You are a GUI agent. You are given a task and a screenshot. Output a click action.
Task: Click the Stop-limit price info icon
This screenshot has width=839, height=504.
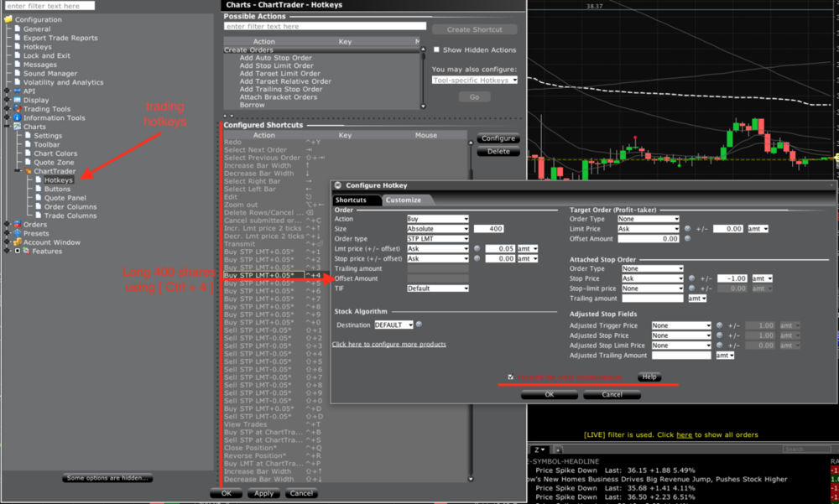(691, 288)
